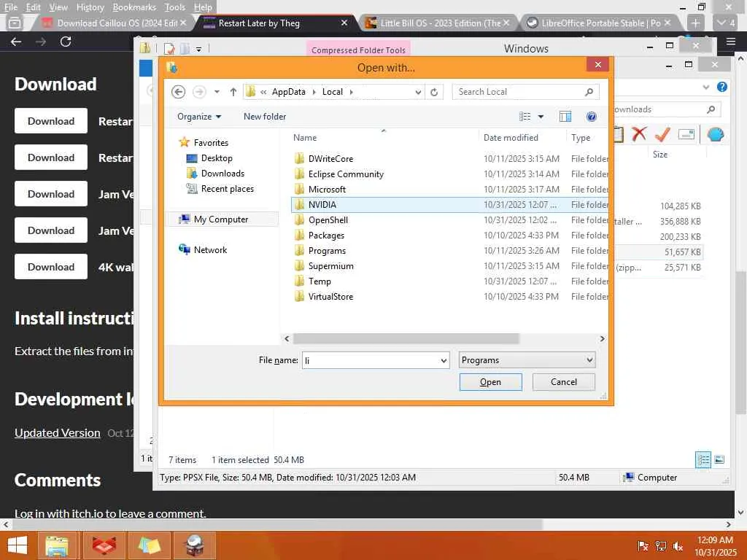Click the red X delete icon in archive window
The height and width of the screenshot is (560, 747).
639,134
